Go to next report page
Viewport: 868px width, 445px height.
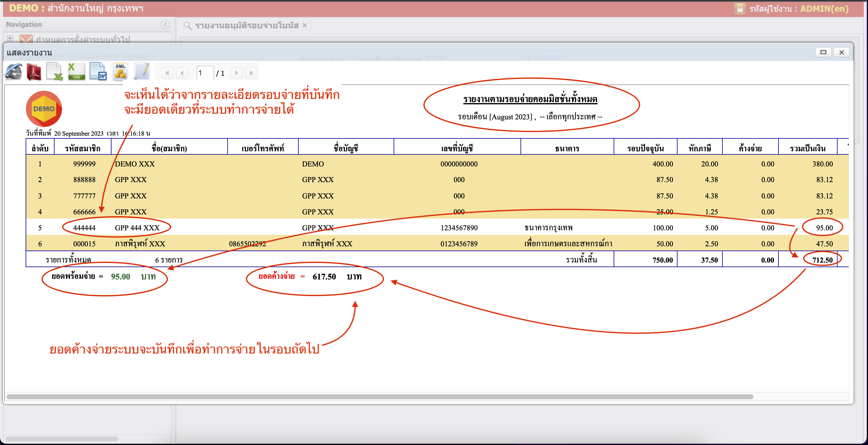coord(237,73)
